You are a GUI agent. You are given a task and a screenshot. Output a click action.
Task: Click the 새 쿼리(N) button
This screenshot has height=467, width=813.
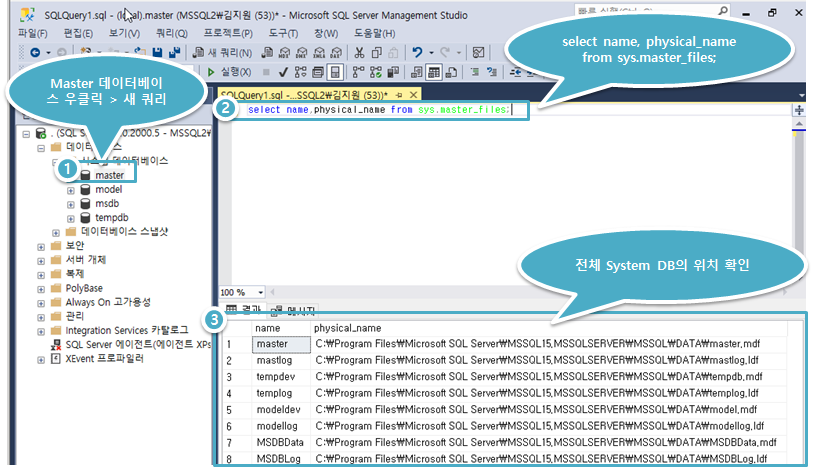(222, 52)
